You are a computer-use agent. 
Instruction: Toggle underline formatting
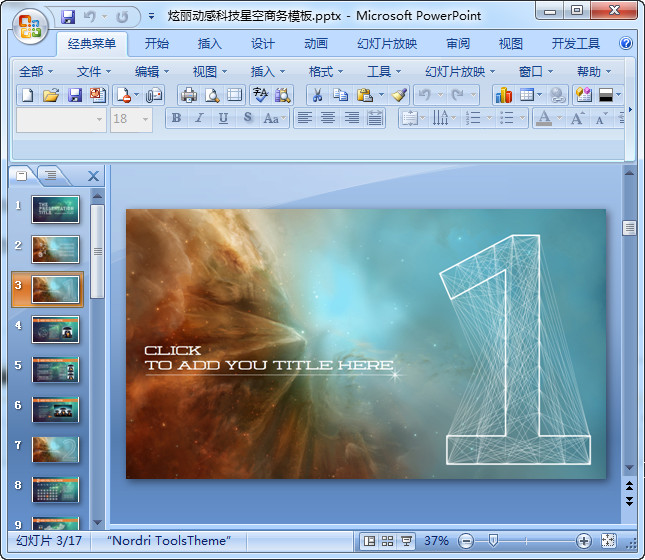tap(223, 118)
